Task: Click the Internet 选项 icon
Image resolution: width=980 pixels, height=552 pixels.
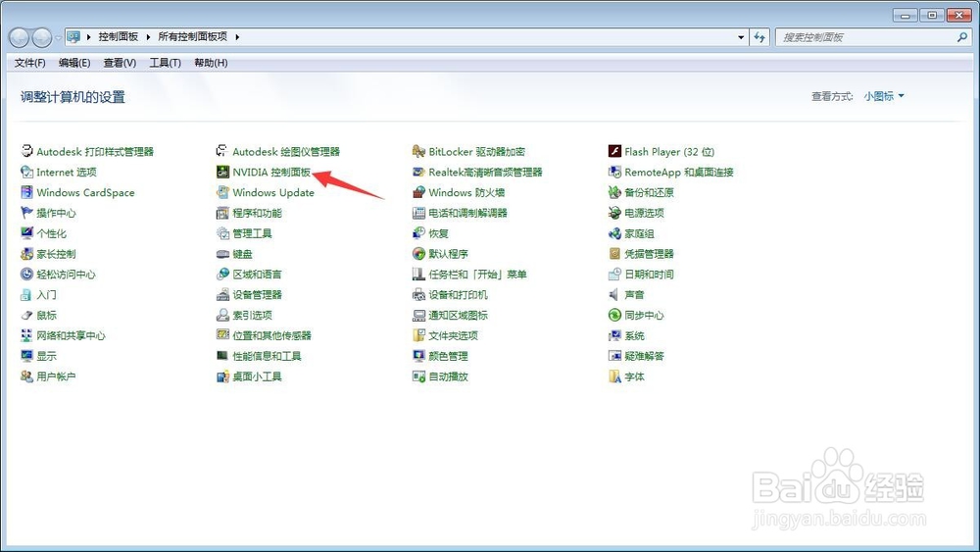Action: [x=26, y=172]
